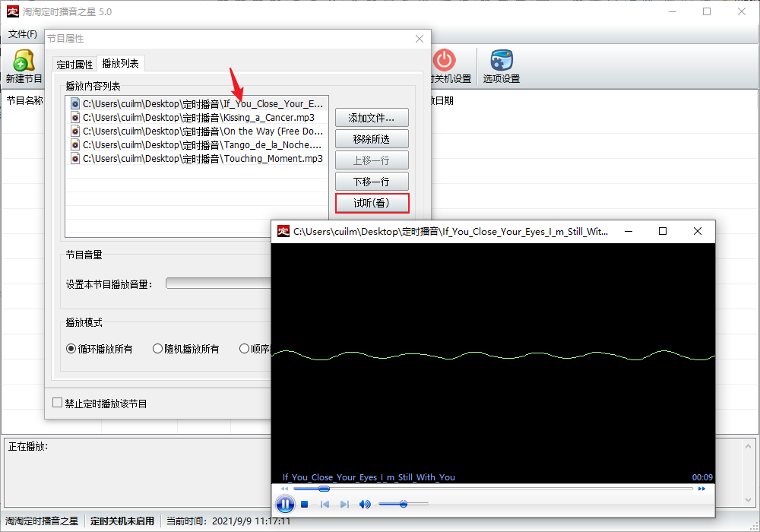Switch to the timing properties (定时属性) tab

point(74,65)
